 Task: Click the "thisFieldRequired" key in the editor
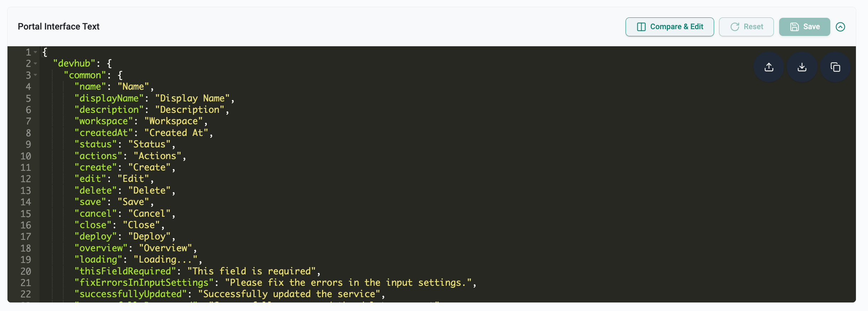click(125, 272)
